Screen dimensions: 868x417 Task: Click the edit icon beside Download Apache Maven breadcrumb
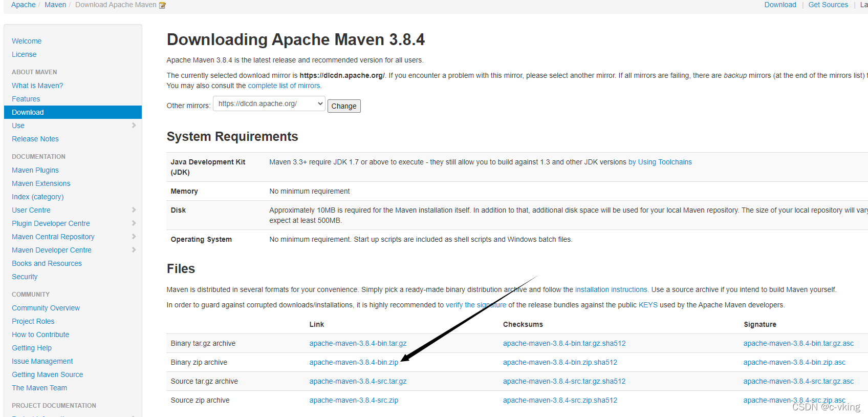coord(162,5)
